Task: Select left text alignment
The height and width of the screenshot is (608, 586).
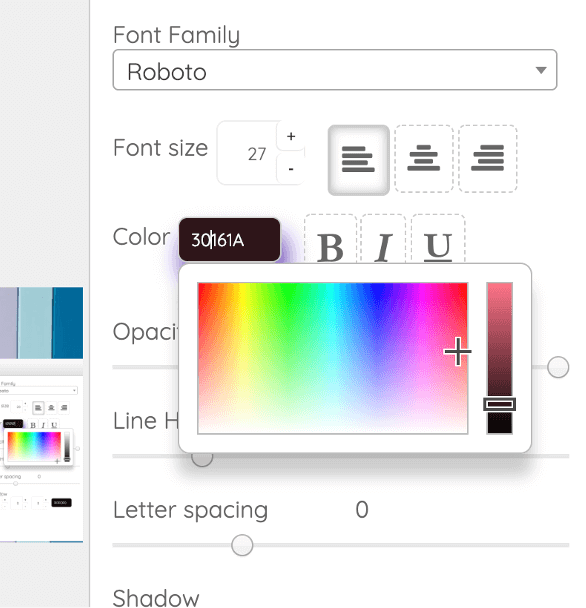Action: (358, 160)
